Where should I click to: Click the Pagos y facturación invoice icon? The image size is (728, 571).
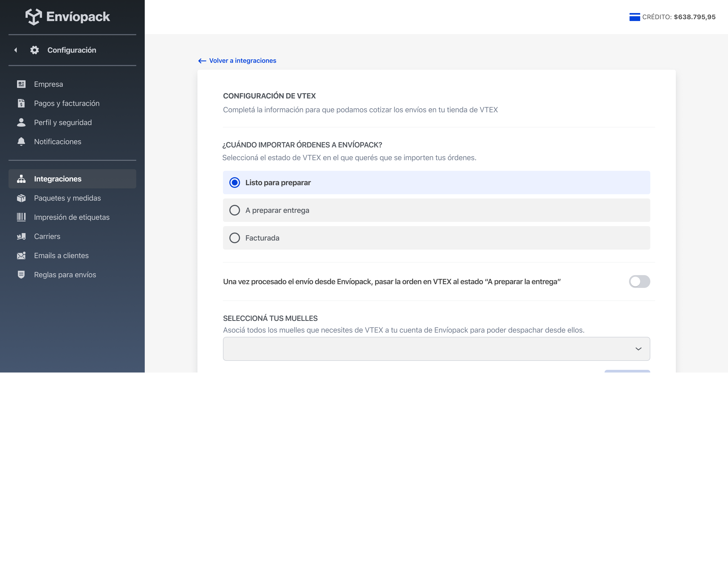[21, 103]
